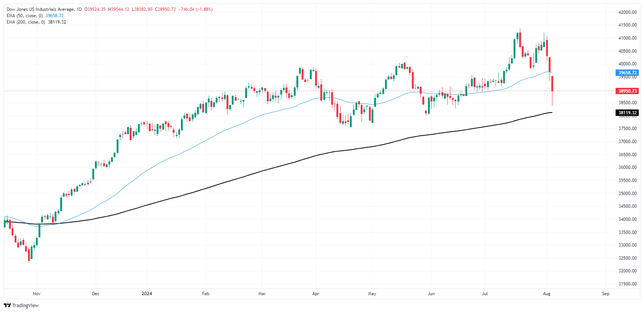
Task: Click the 42000.00 price axis label
Action: tap(628, 12)
